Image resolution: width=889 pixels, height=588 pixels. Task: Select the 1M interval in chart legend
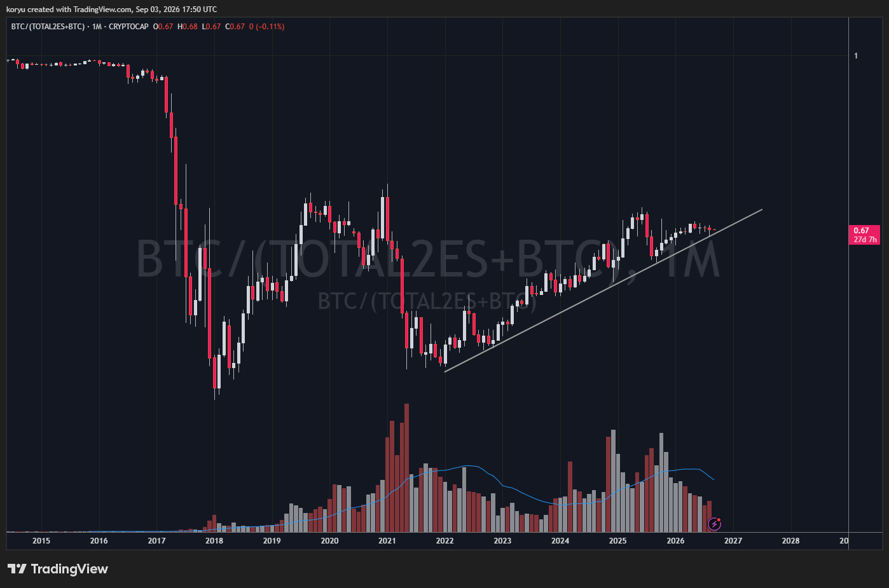click(x=97, y=27)
